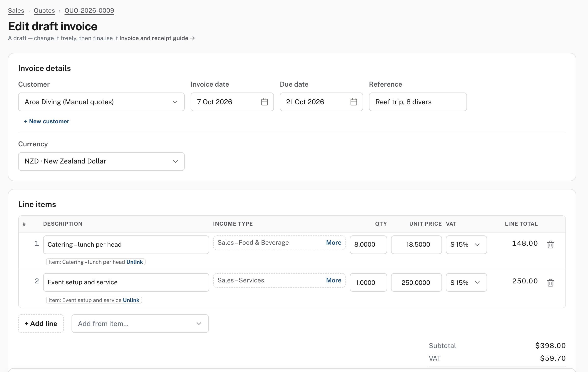Click the Invoice date field 7 Oct 2026
The image size is (588, 372).
pos(232,102)
